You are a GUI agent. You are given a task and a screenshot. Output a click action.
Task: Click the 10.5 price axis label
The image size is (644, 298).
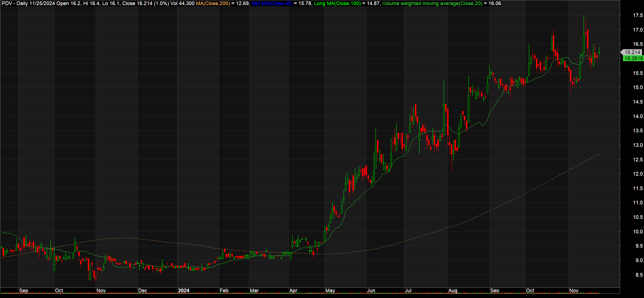tap(638, 217)
